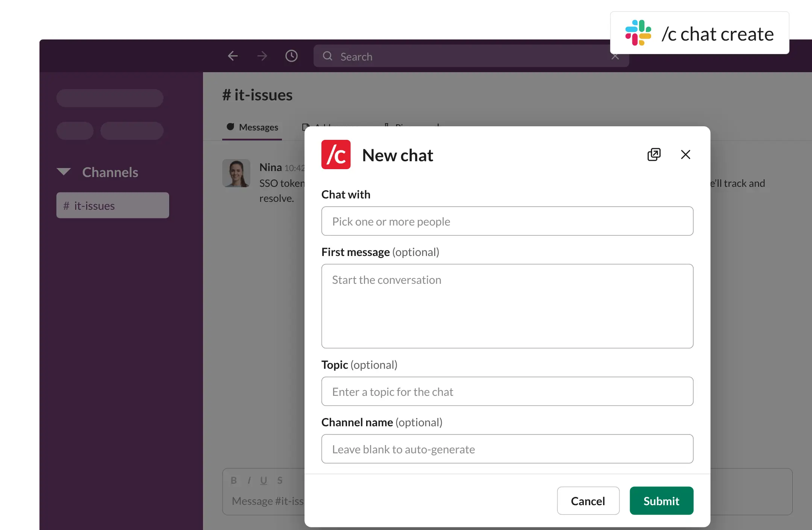This screenshot has width=812, height=530.
Task: Click the Slack logo in the command banner
Action: click(x=638, y=33)
